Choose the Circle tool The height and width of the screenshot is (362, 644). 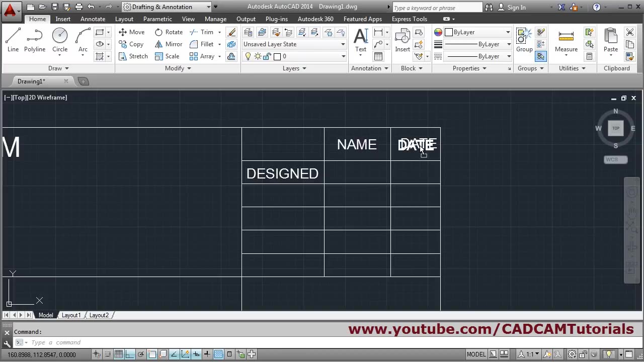[60, 40]
